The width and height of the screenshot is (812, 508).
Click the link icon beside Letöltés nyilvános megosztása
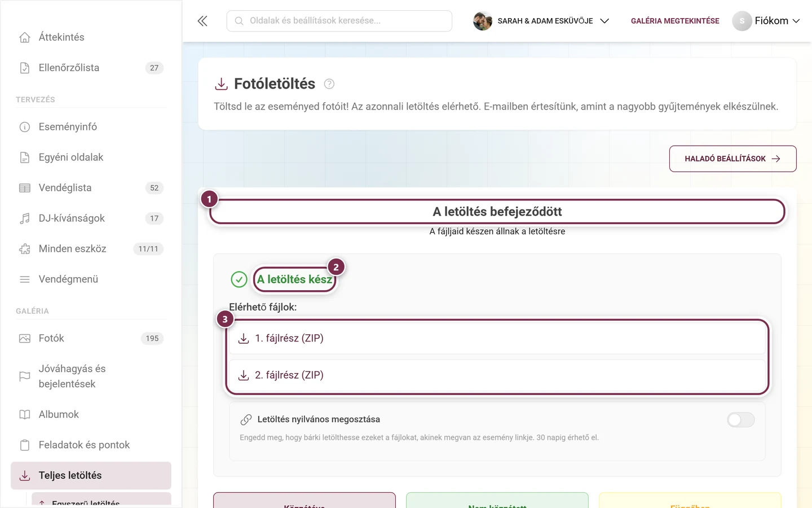tap(246, 419)
